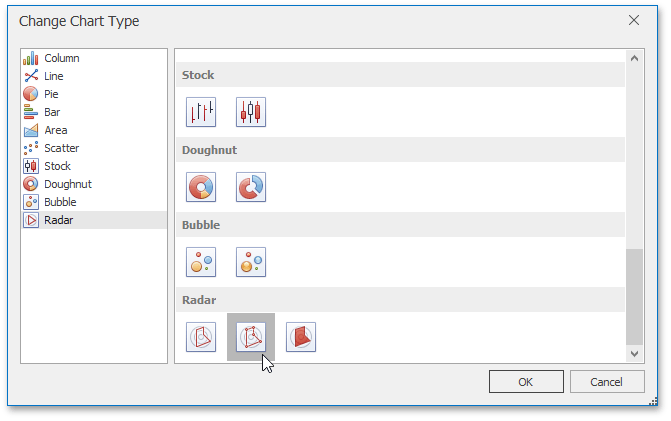Pick the Bar category

click(52, 112)
